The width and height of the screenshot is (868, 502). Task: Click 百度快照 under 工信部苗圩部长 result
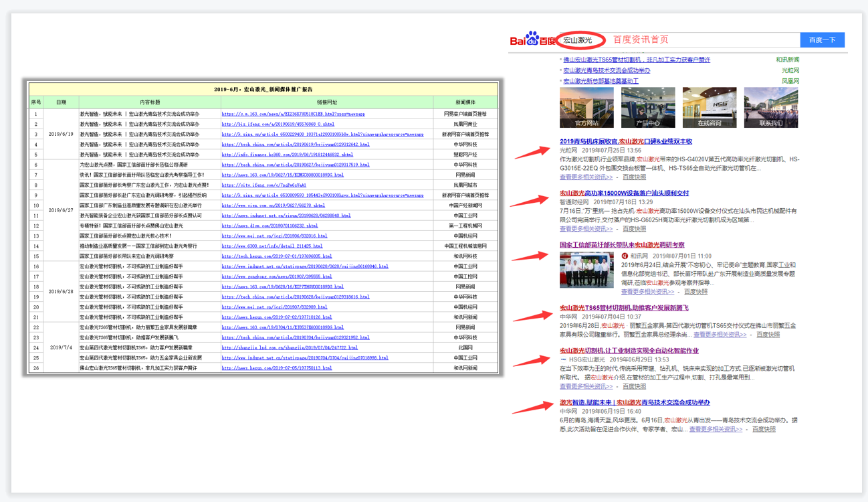695,292
